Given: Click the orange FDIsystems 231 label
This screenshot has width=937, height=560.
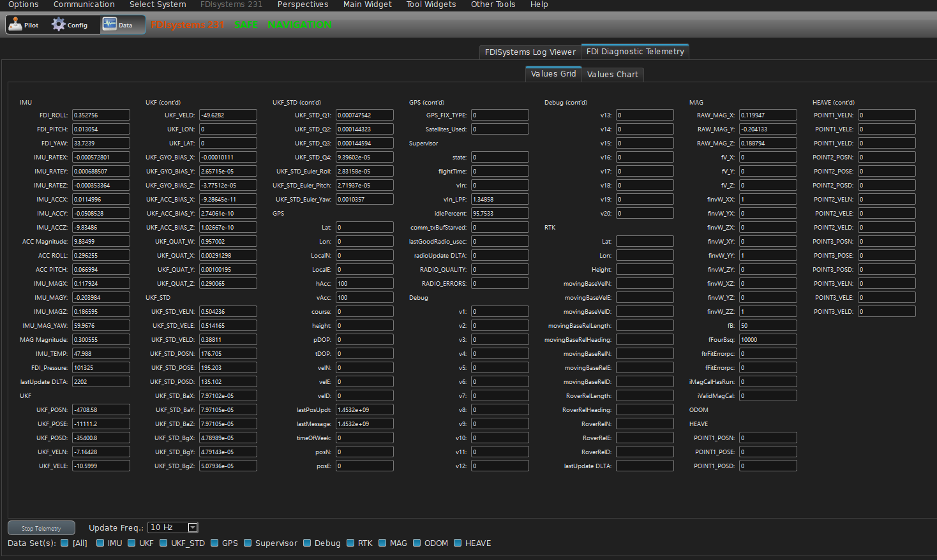Looking at the screenshot, I should (188, 25).
